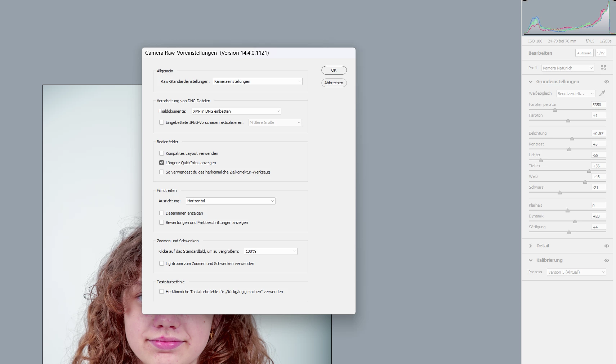Viewport: 616px width, 364px height.
Task: Open the Mittlere Größe dropdown
Action: tap(275, 122)
